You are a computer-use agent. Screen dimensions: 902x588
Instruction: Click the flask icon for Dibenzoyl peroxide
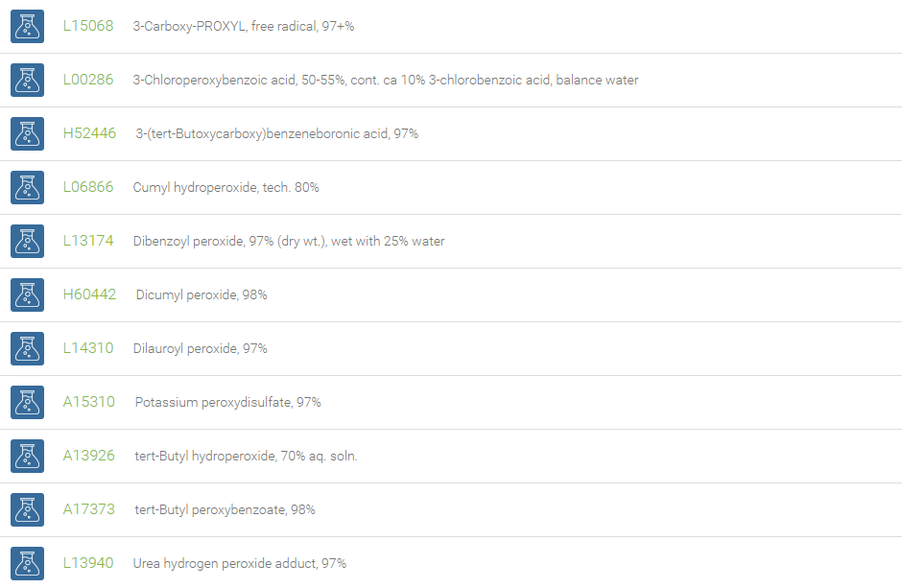(27, 242)
